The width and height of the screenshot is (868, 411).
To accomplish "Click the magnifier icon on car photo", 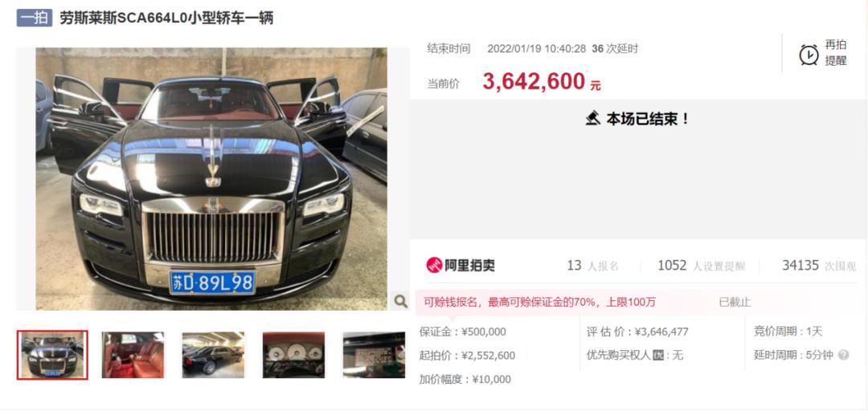I will [x=400, y=301].
